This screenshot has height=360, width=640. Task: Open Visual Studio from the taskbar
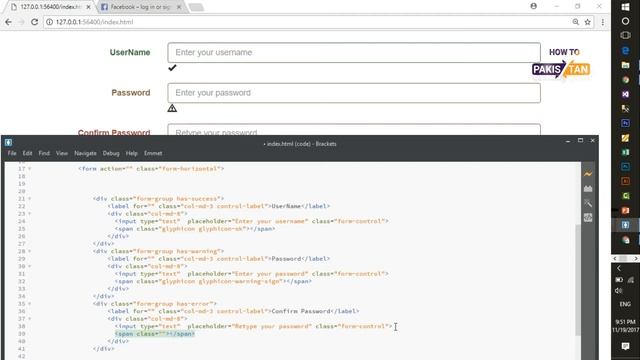coord(625,94)
